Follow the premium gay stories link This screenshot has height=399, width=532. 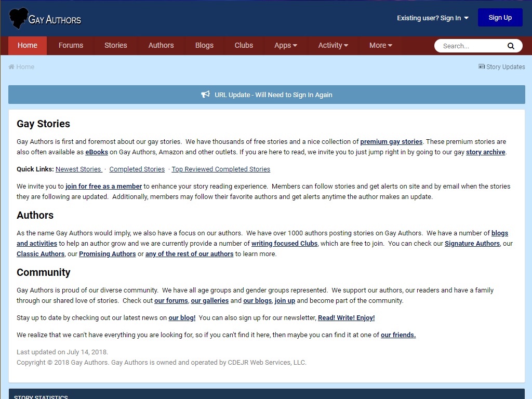[x=391, y=141]
